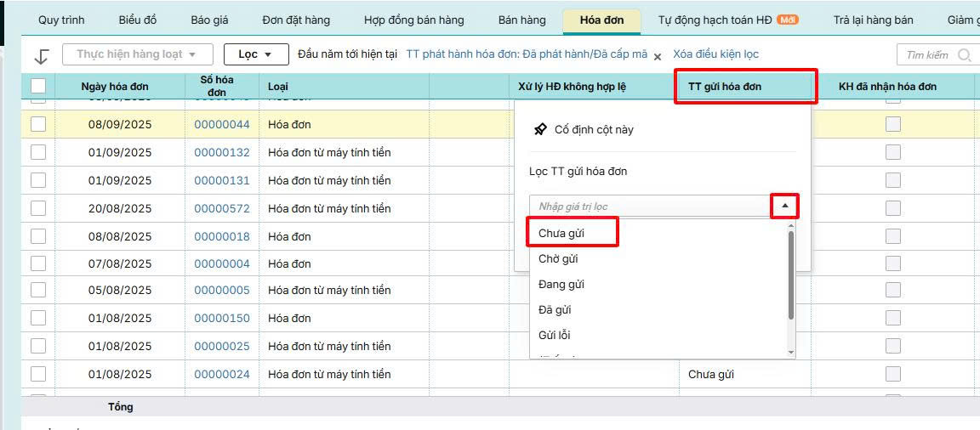Click Xóa điều kiện lọc link
The width and height of the screenshot is (980, 430).
715,54
